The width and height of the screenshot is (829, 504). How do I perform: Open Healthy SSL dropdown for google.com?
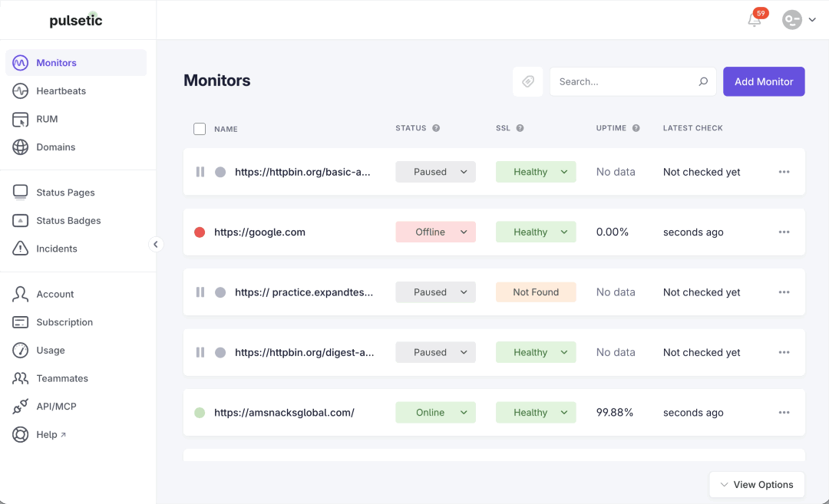pyautogui.click(x=536, y=232)
